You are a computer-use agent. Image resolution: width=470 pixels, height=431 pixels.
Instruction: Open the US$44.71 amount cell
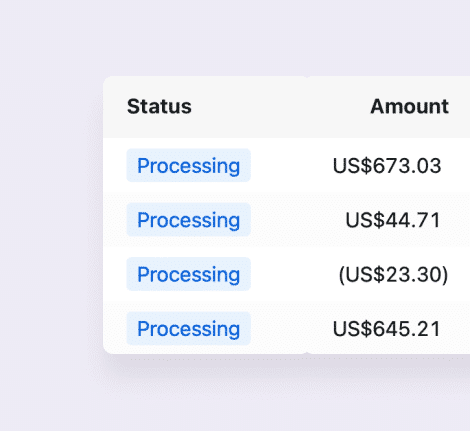[393, 220]
